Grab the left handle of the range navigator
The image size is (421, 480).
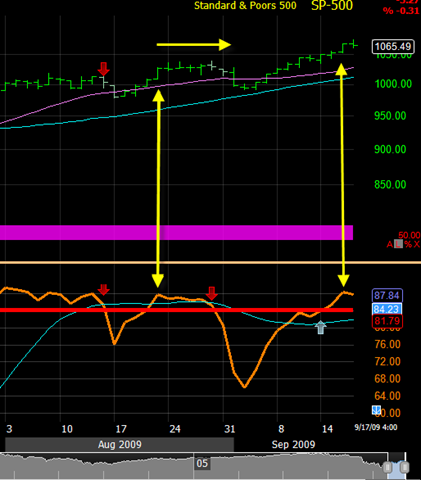pos(387,467)
